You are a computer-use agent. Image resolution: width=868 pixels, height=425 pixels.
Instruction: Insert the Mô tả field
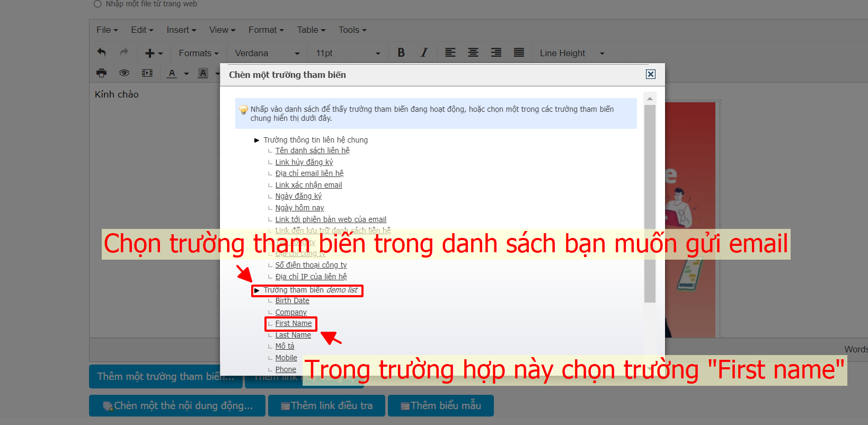pyautogui.click(x=285, y=346)
